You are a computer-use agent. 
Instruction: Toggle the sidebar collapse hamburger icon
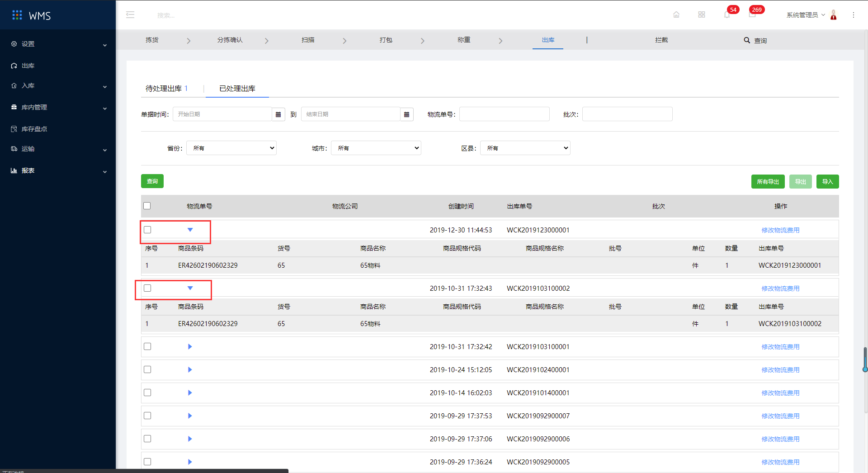point(130,15)
